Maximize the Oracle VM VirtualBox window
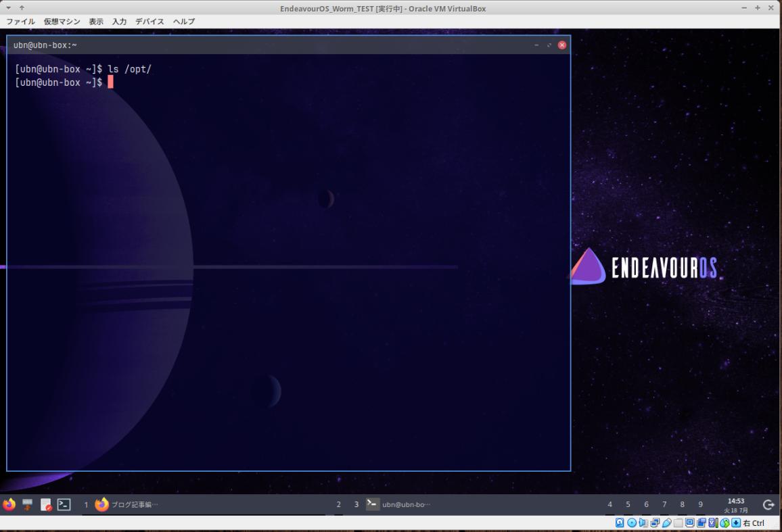The width and height of the screenshot is (782, 532). pyautogui.click(x=758, y=8)
